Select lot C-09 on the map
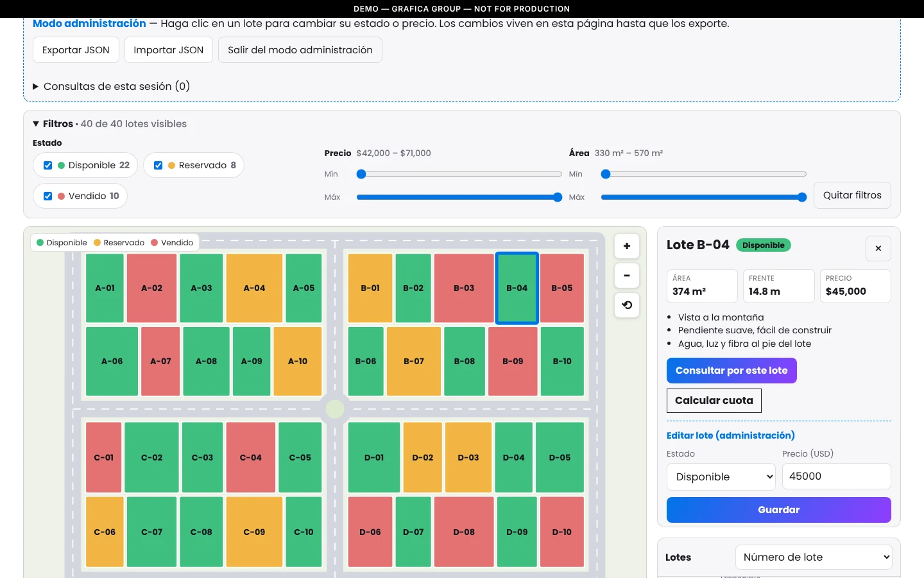Screen dimensions: 924x578 255,532
